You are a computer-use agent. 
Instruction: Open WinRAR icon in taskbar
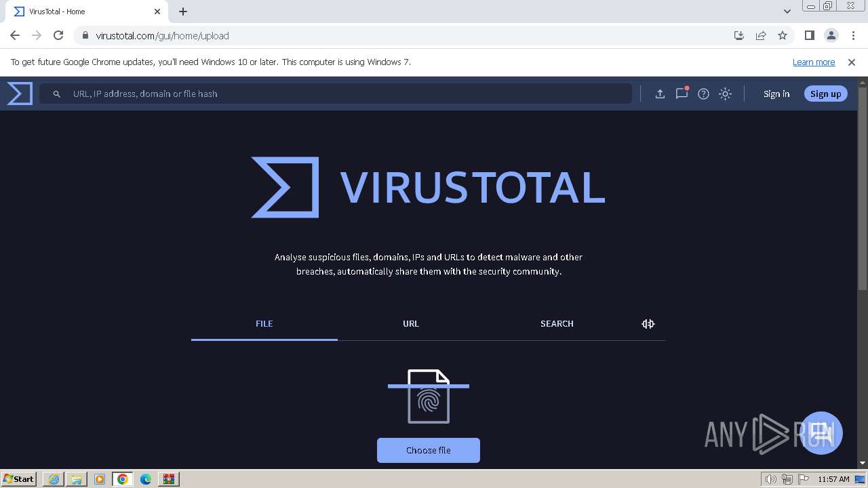pos(169,479)
